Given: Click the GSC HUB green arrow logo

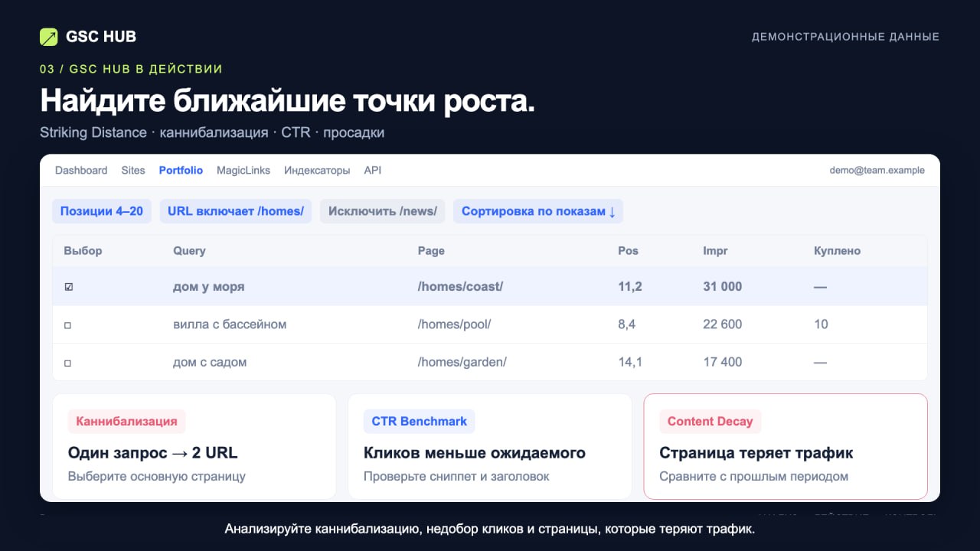Looking at the screenshot, I should pos(49,37).
